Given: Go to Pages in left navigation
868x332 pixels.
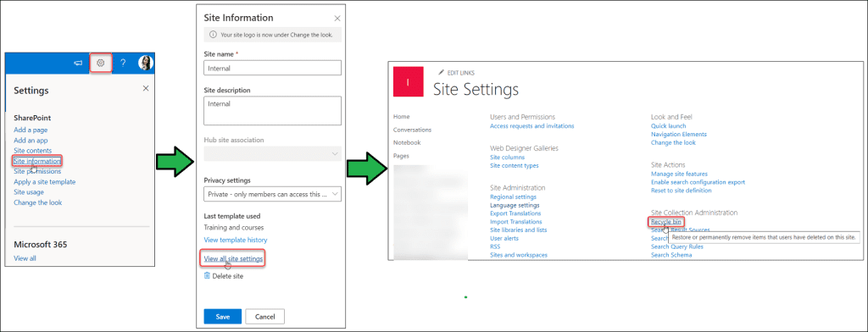Looking at the screenshot, I should 401,156.
